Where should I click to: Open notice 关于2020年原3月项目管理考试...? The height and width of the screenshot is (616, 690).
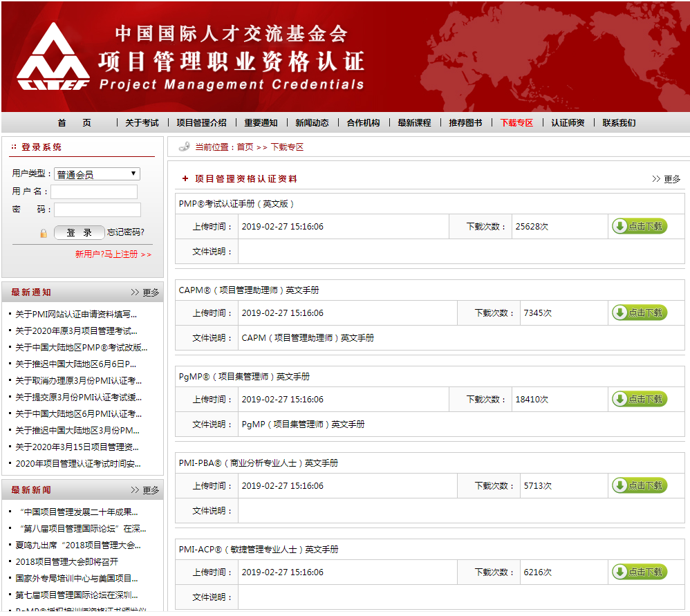point(76,331)
